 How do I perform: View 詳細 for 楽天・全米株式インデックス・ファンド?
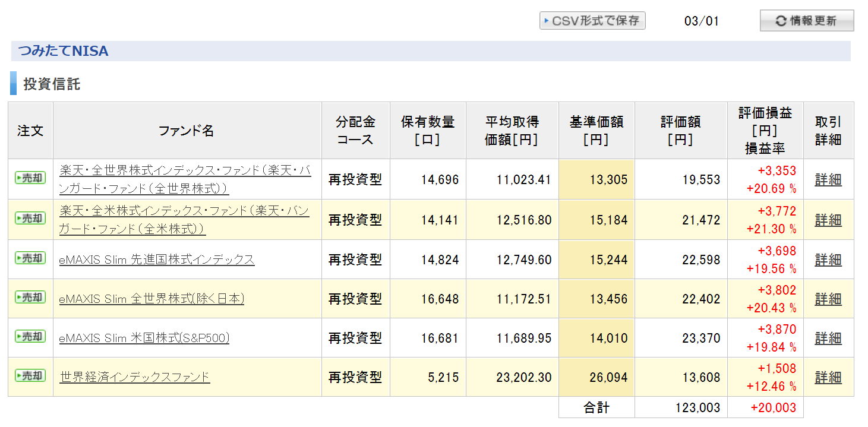pyautogui.click(x=828, y=220)
